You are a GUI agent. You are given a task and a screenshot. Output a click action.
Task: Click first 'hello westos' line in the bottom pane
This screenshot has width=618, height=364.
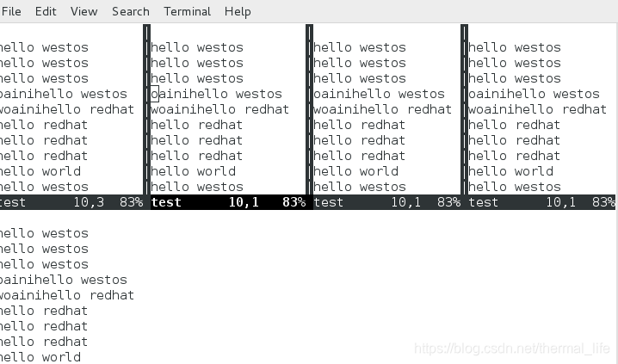(44, 233)
